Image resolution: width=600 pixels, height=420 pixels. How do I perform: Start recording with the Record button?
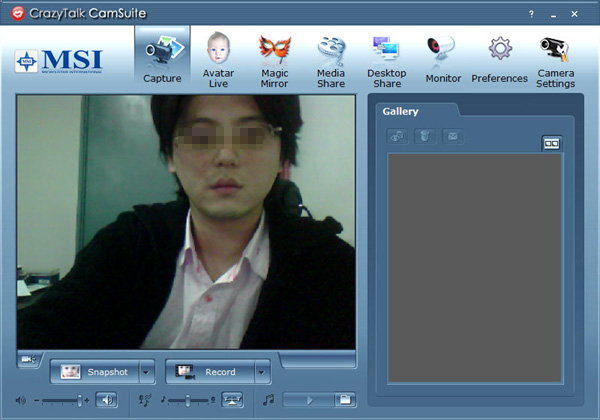[x=210, y=371]
